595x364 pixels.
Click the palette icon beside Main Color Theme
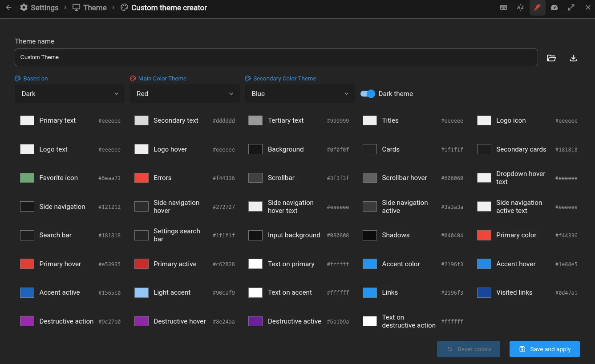coord(133,79)
